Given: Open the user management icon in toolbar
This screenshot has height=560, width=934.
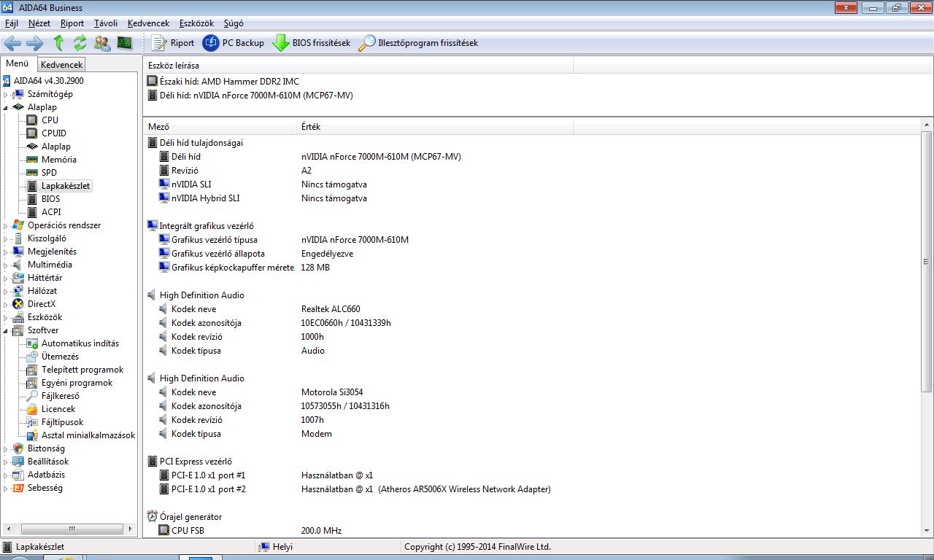Looking at the screenshot, I should pyautogui.click(x=102, y=43).
